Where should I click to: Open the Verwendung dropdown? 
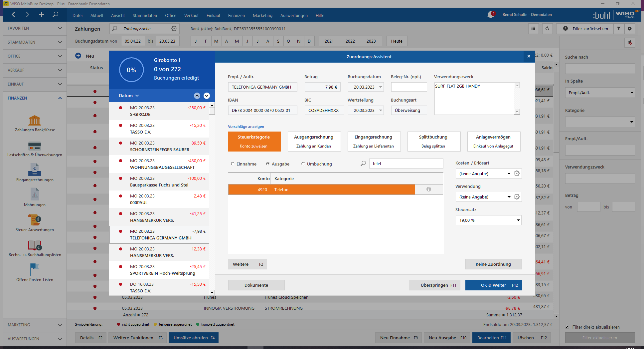click(484, 197)
